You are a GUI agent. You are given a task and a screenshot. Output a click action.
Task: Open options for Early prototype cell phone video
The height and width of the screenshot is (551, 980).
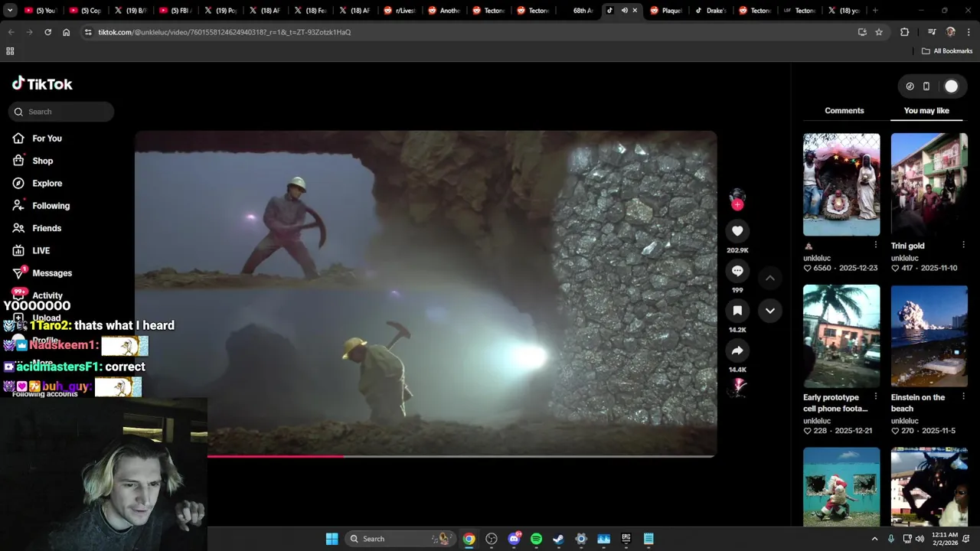[x=876, y=396]
